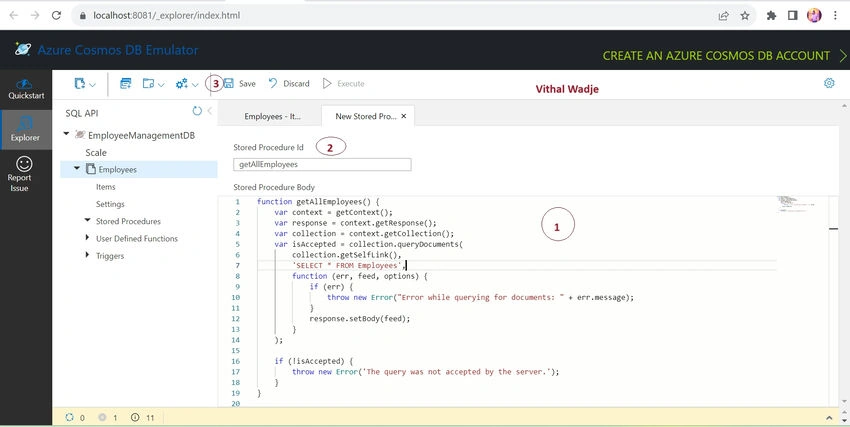
Task: Expand the Triggers node
Action: click(x=87, y=255)
